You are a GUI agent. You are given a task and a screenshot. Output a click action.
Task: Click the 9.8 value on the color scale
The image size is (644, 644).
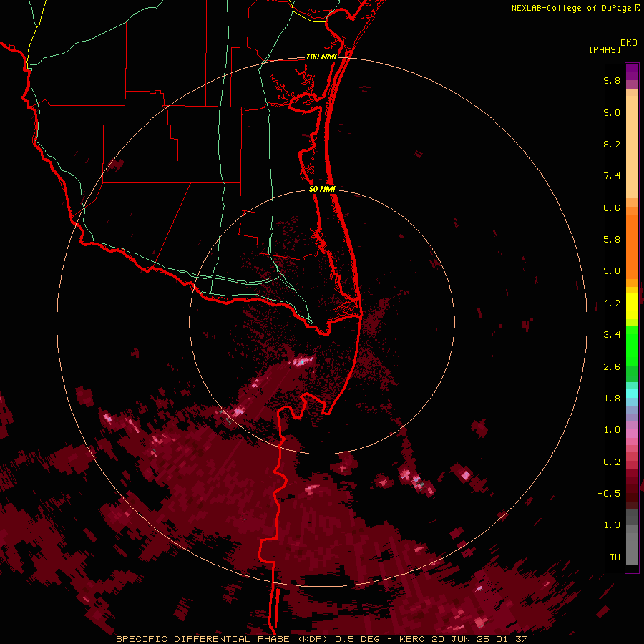coord(612,80)
